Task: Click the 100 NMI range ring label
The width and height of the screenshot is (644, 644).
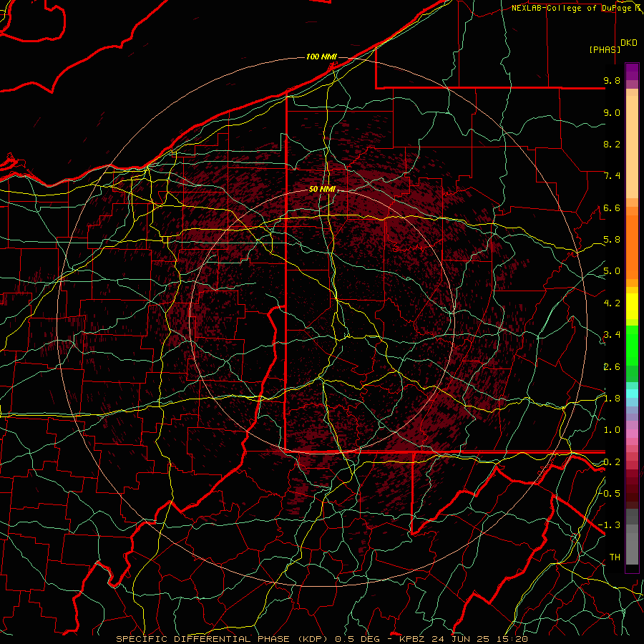Action: (x=321, y=57)
